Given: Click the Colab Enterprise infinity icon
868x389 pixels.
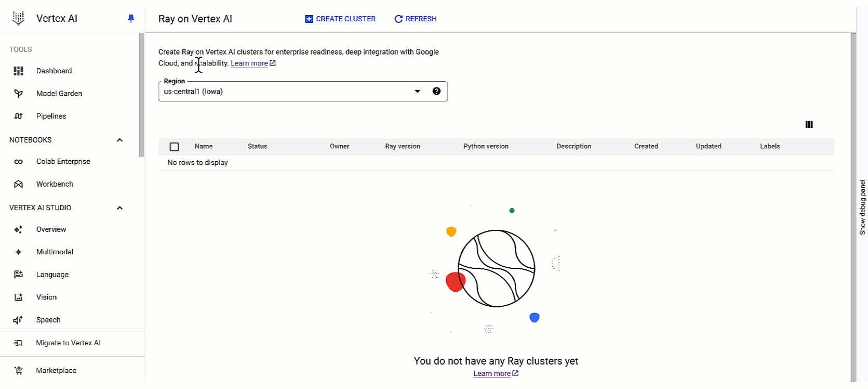Looking at the screenshot, I should [x=19, y=162].
